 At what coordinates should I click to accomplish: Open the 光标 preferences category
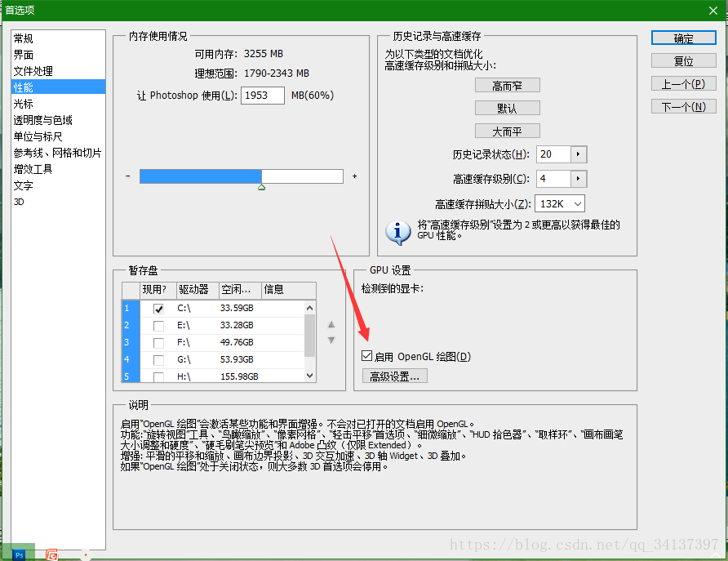tap(58, 104)
